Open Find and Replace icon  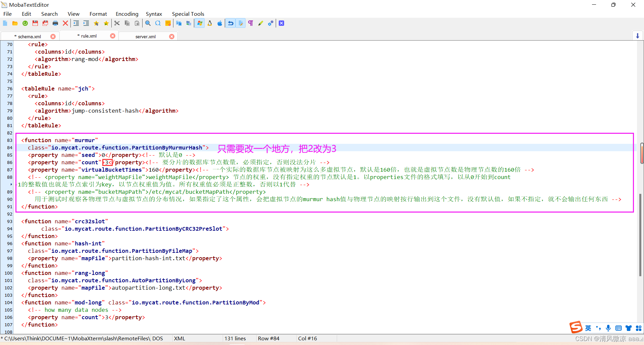click(158, 23)
